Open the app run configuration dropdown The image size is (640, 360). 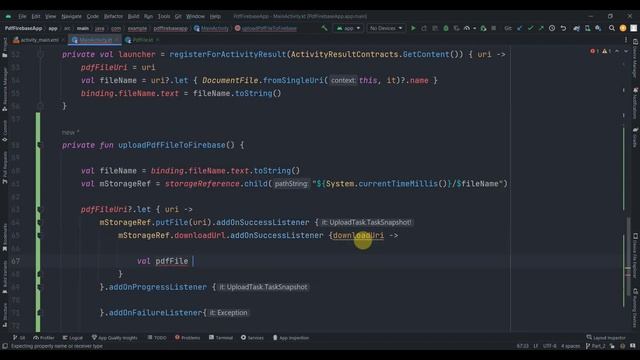pyautogui.click(x=348, y=28)
